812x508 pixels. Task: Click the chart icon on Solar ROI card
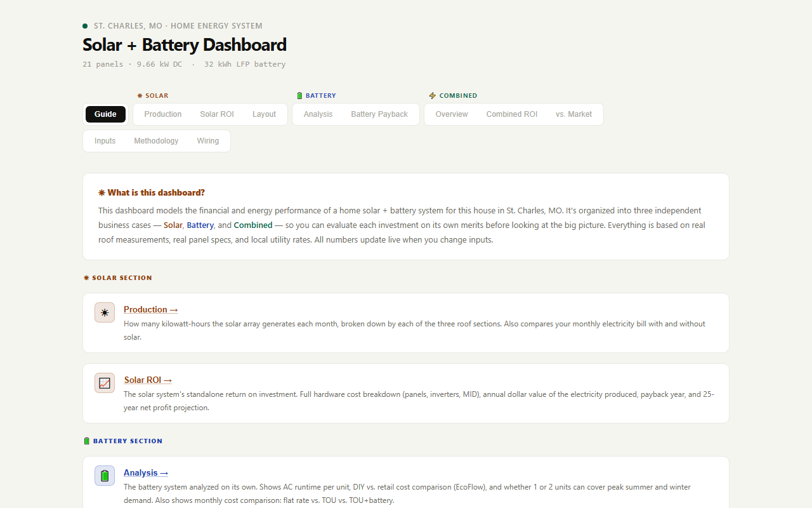click(105, 383)
